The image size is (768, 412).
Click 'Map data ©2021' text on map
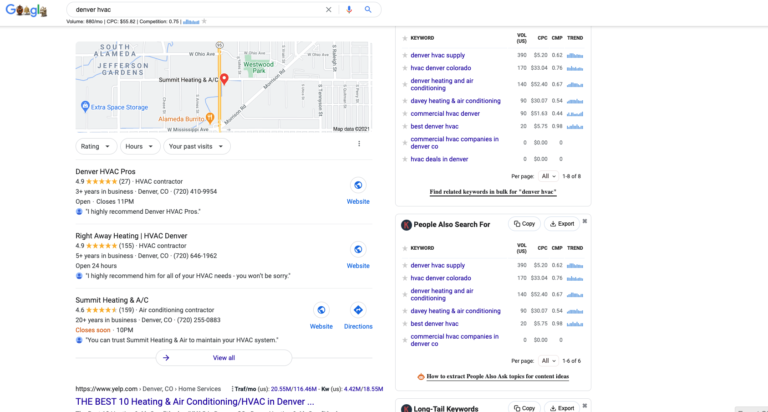[x=351, y=129]
